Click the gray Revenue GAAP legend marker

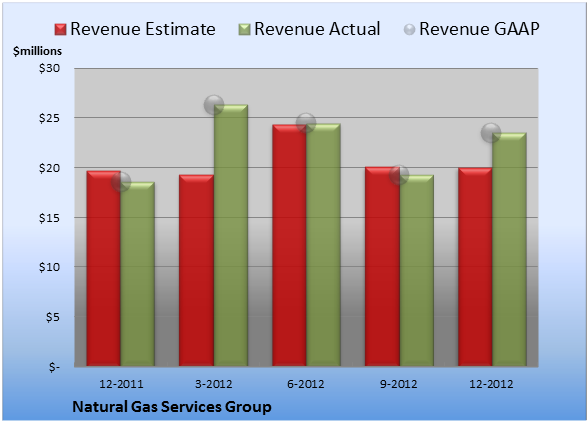pyautogui.click(x=410, y=29)
